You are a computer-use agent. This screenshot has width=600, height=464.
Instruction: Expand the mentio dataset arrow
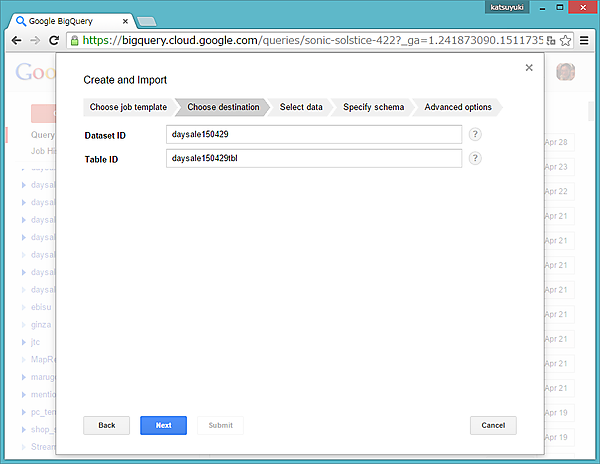(x=24, y=394)
